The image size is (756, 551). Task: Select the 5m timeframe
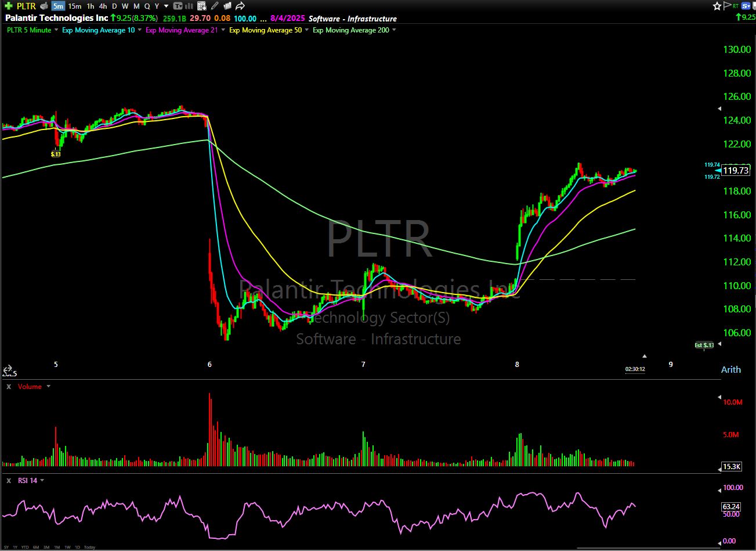click(57, 6)
